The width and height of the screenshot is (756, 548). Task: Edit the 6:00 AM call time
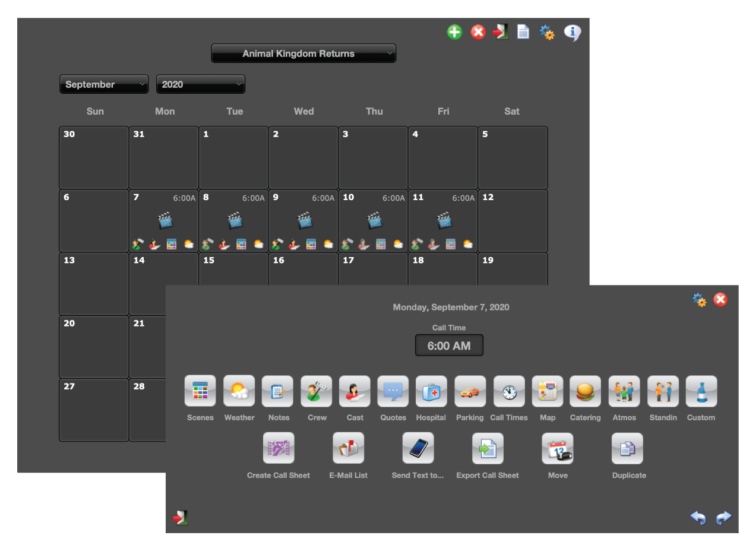[x=449, y=345]
